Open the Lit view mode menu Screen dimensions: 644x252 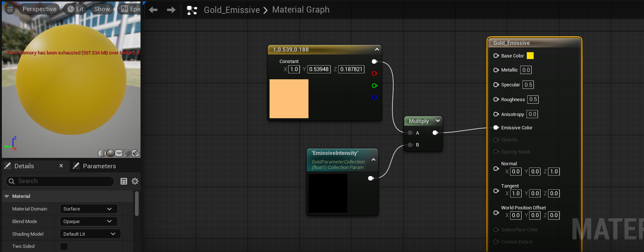(75, 9)
